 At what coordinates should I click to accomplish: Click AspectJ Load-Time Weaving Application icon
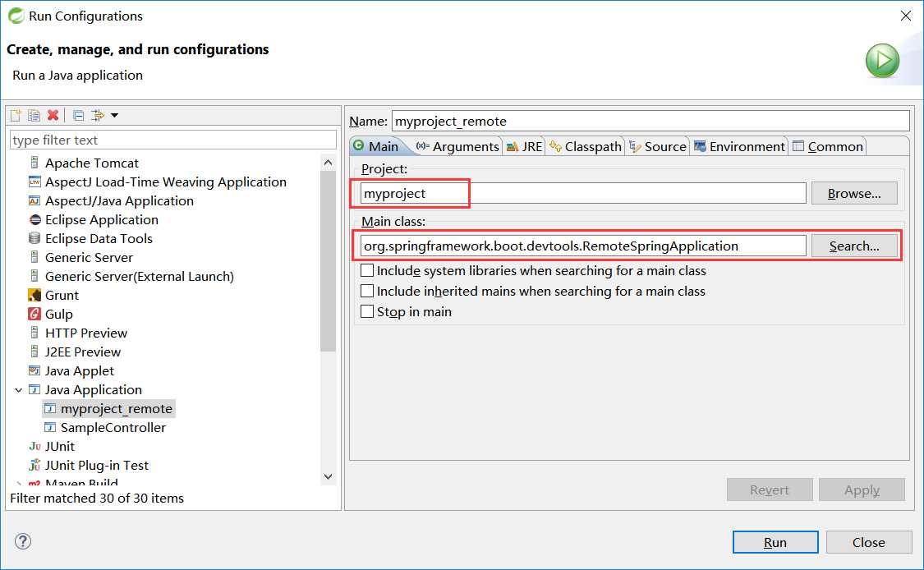point(34,182)
